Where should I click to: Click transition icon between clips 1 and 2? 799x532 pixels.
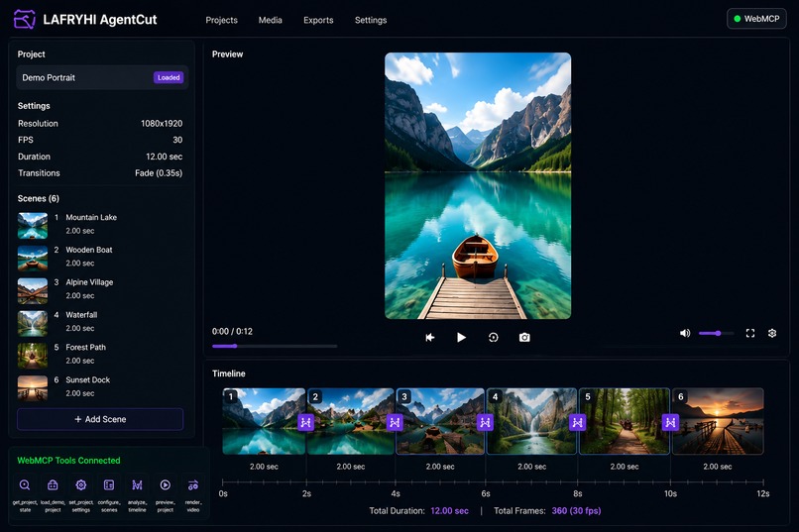point(305,422)
